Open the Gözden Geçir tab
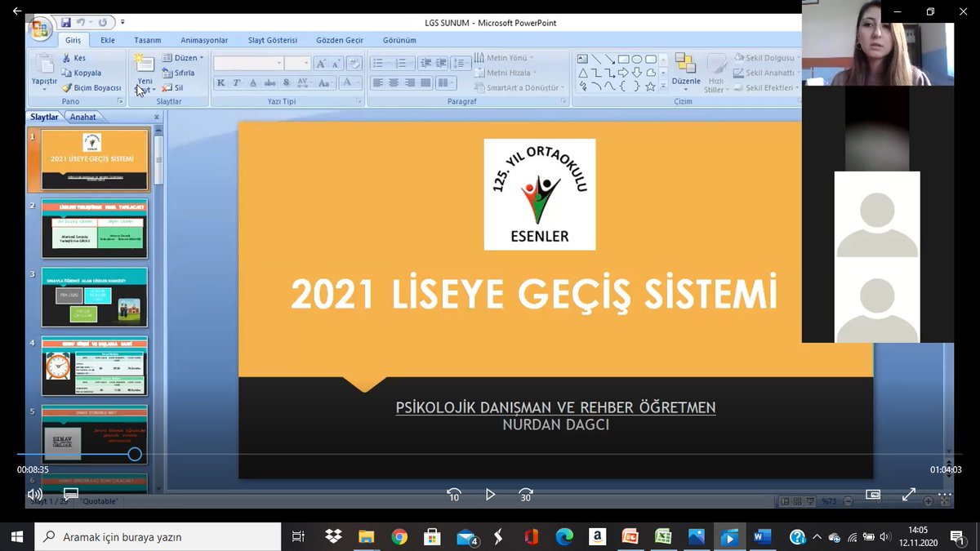The image size is (980, 551). coord(340,40)
